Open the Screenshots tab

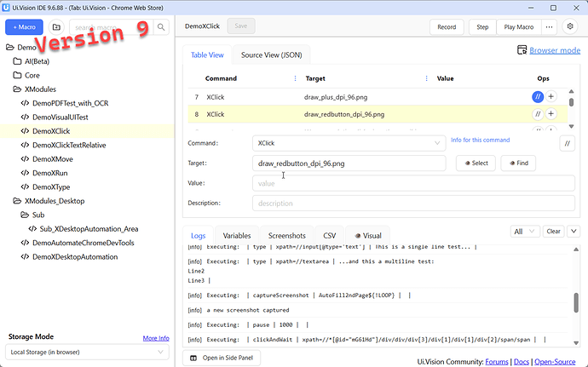pyautogui.click(x=287, y=236)
